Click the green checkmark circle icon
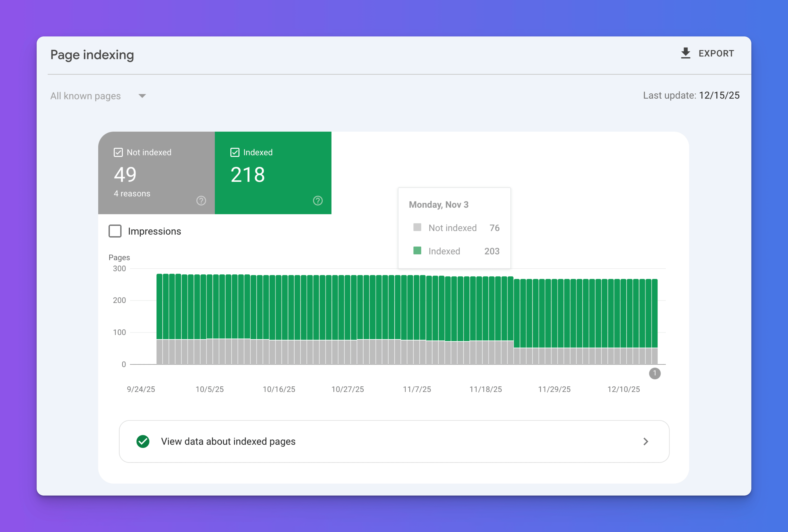The image size is (788, 532). (x=143, y=441)
